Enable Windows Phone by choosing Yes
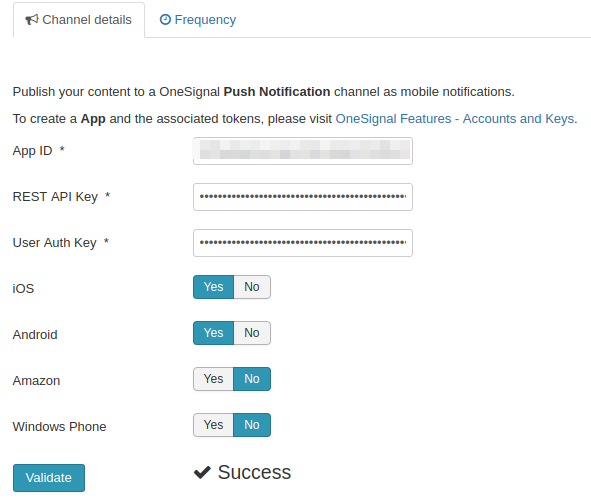Screen dimensions: 591x504 pos(213,425)
